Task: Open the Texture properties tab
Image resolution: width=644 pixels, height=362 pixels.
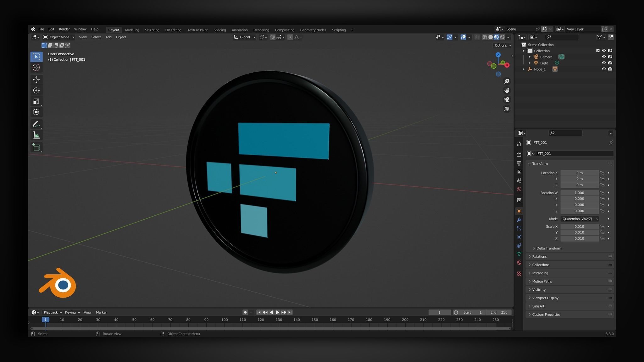Action: [x=519, y=274]
